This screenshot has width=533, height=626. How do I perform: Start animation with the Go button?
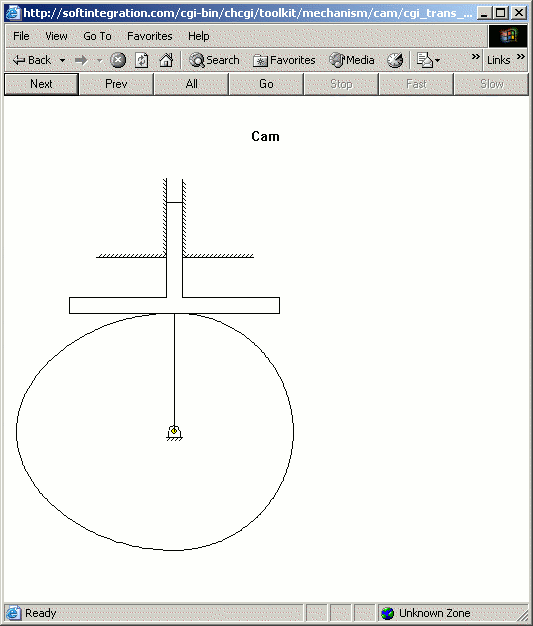click(266, 84)
